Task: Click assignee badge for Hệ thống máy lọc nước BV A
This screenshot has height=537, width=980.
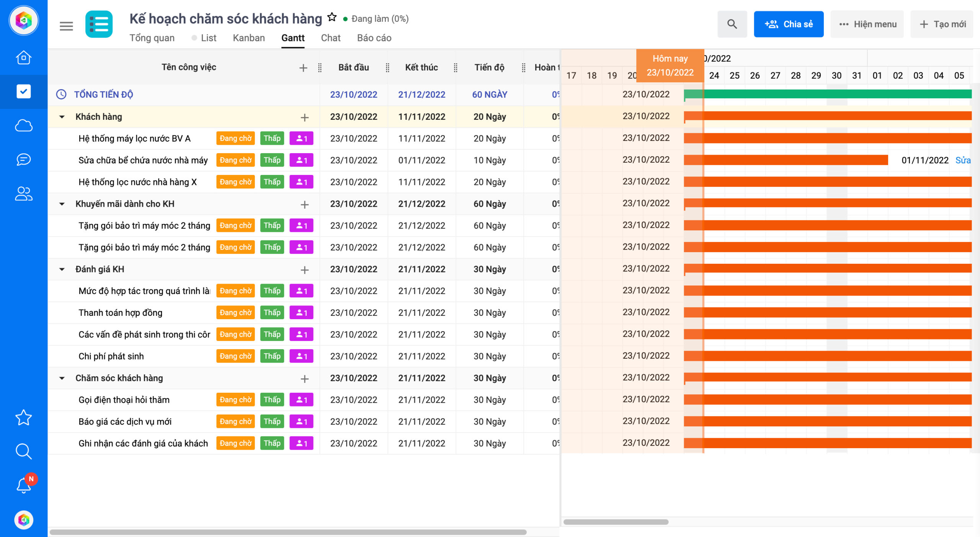Action: (301, 139)
